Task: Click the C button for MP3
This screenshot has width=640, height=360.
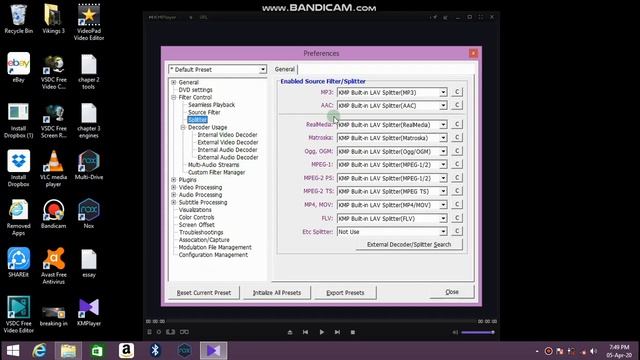Action: pyautogui.click(x=457, y=92)
